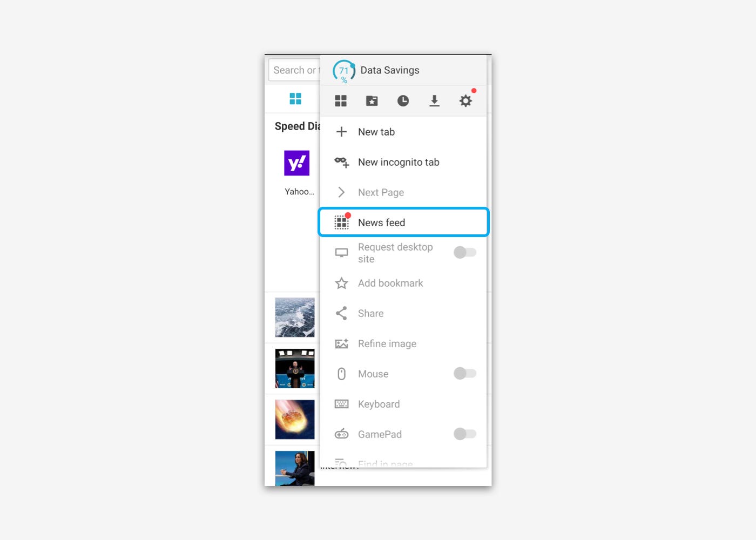
Task: Open bookmarks folder star icon
Action: pos(372,101)
